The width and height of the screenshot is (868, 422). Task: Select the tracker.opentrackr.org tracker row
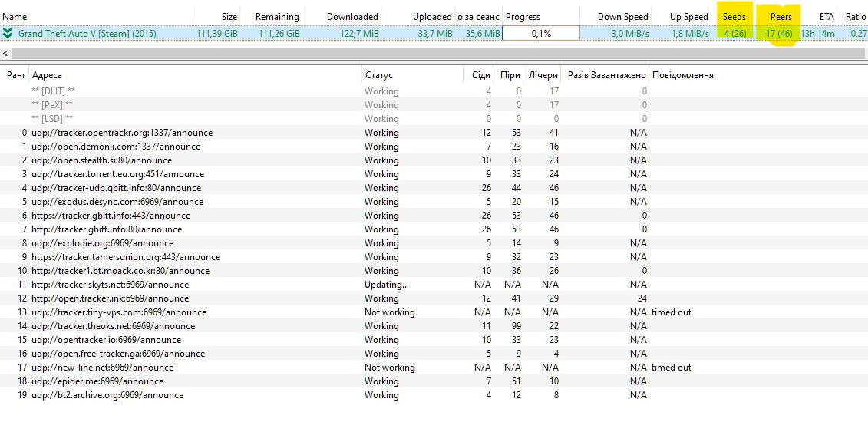[x=122, y=133]
